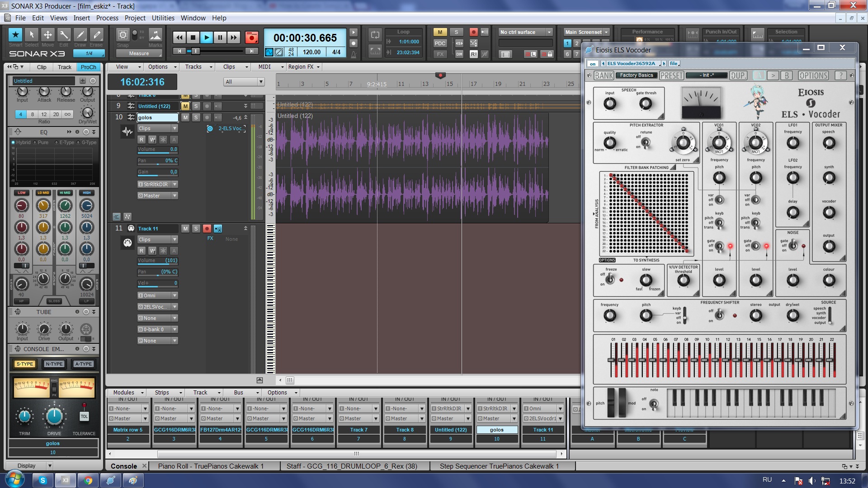The height and width of the screenshot is (488, 868).
Task: Adjust the golos track Volume slider
Action: tap(157, 150)
